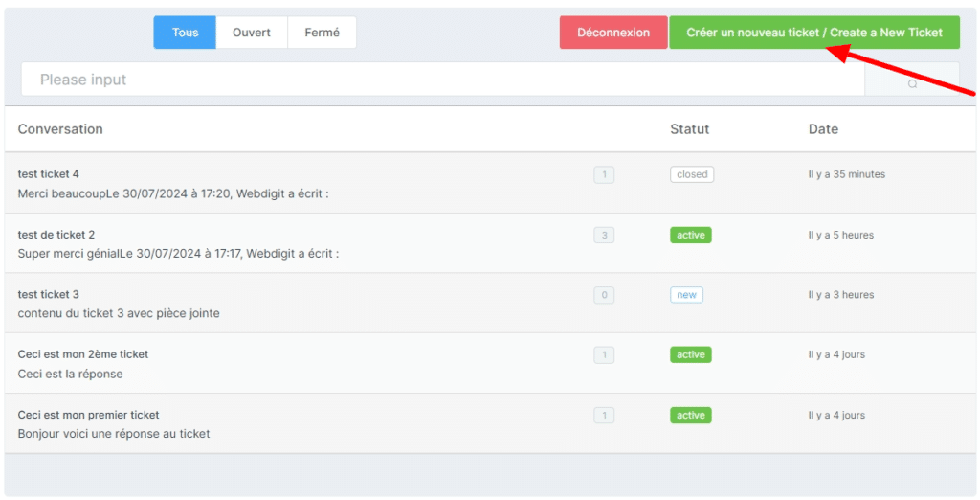Click Créer un nouveau ticket button
Screen dimensions: 980x500
point(814,33)
